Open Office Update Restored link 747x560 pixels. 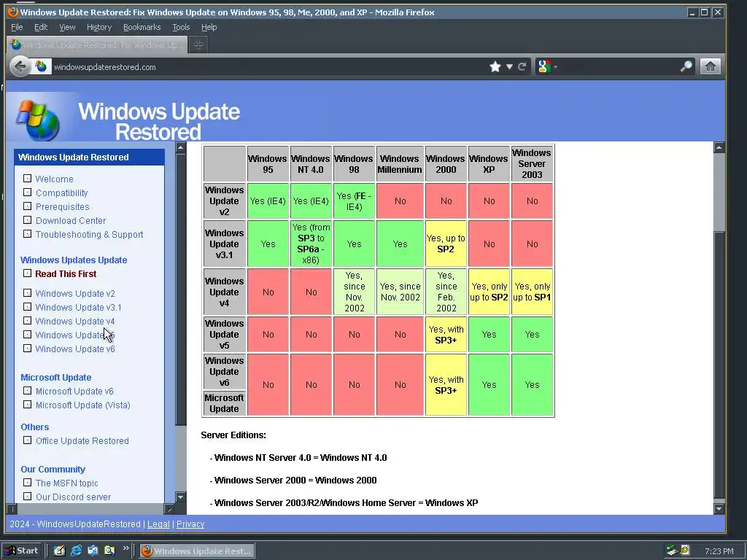click(82, 441)
